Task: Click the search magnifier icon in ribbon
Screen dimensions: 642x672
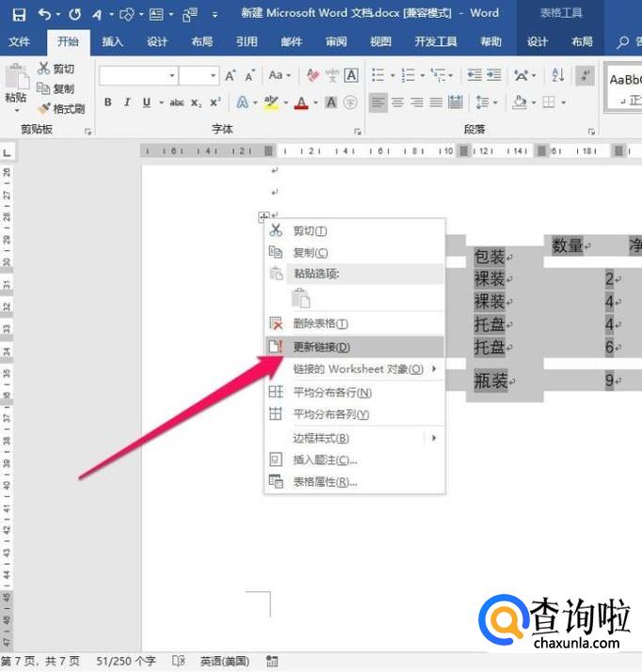Action: tap(623, 42)
